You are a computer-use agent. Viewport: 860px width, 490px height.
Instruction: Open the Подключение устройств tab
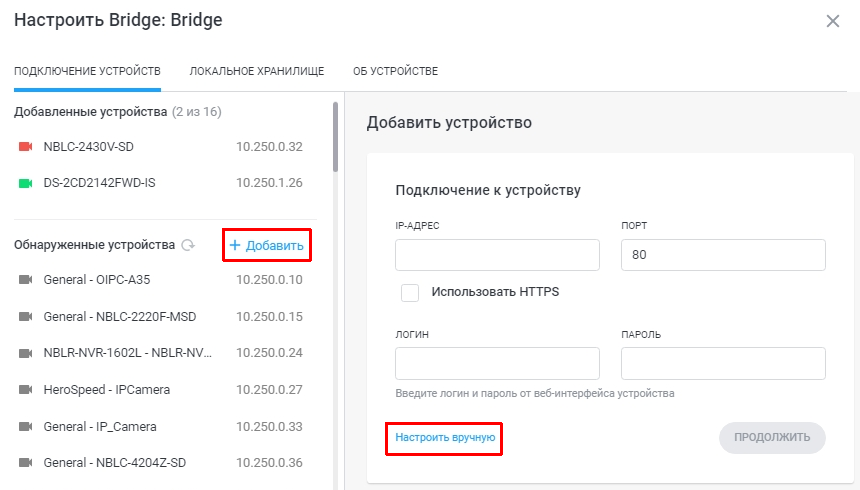pos(87,71)
